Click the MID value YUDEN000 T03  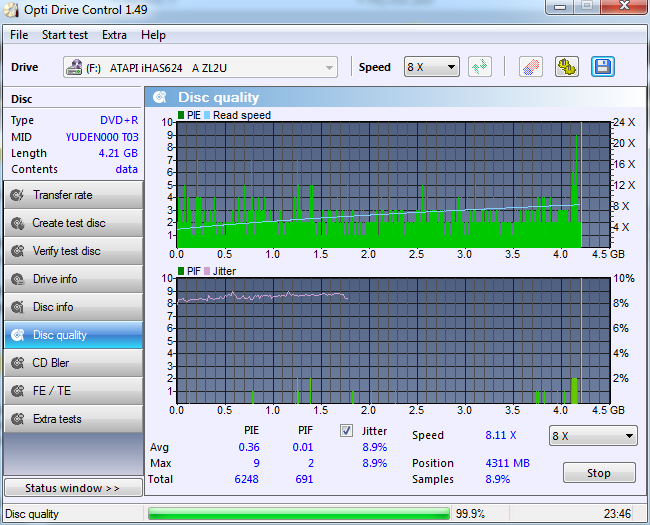coord(102,137)
